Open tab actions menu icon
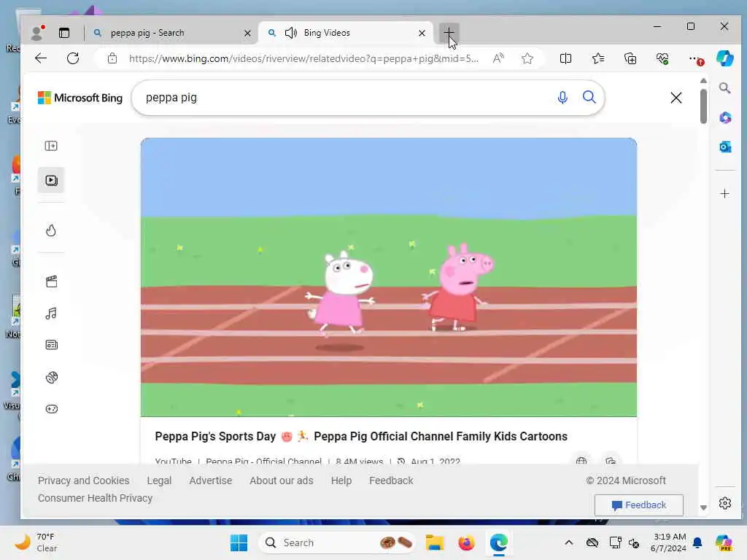 pos(64,32)
